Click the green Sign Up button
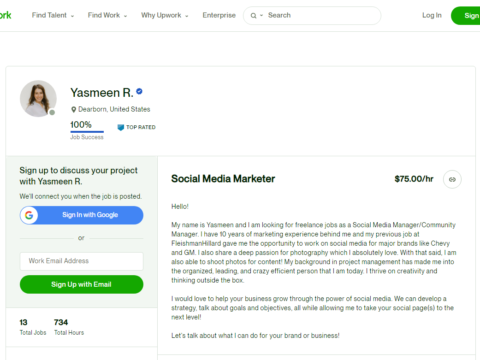 (x=466, y=15)
